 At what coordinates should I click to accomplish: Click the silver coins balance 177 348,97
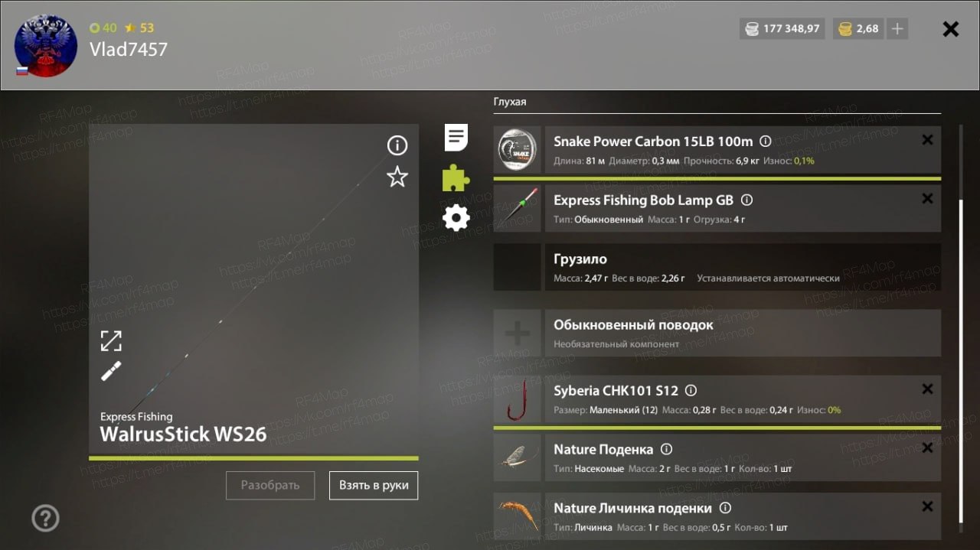coord(782,29)
